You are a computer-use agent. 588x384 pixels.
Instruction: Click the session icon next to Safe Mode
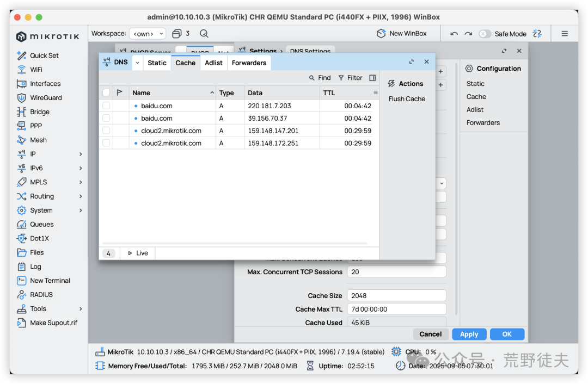click(537, 34)
